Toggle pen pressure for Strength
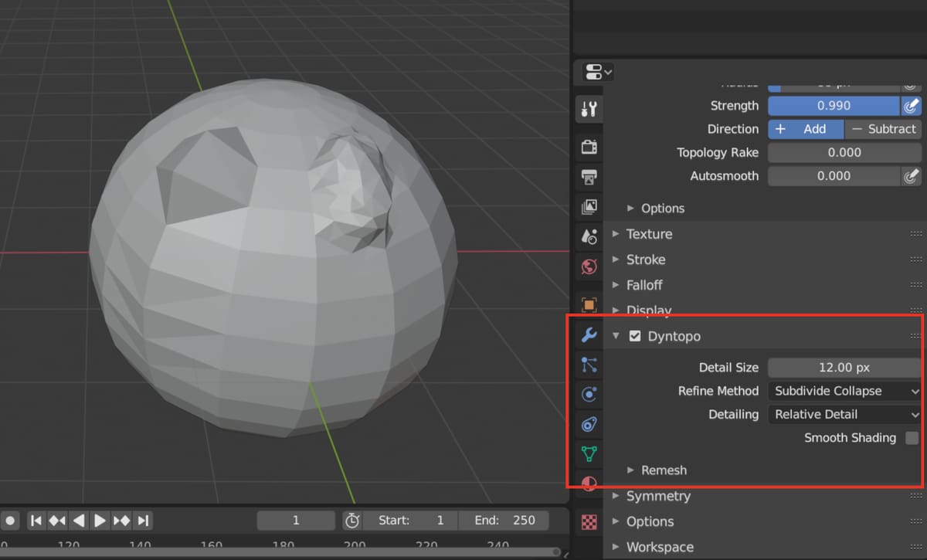The image size is (927, 560). (912, 106)
